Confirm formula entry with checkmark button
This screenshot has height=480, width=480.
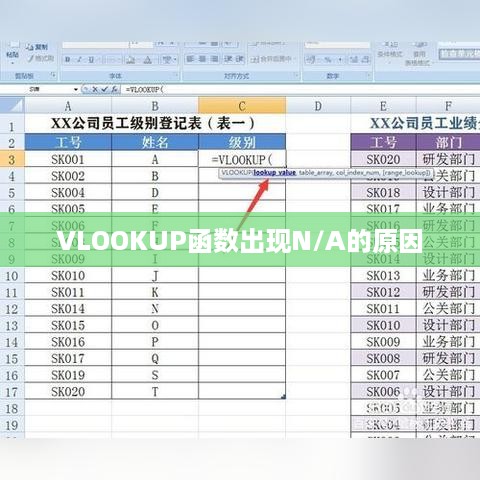click(x=105, y=89)
